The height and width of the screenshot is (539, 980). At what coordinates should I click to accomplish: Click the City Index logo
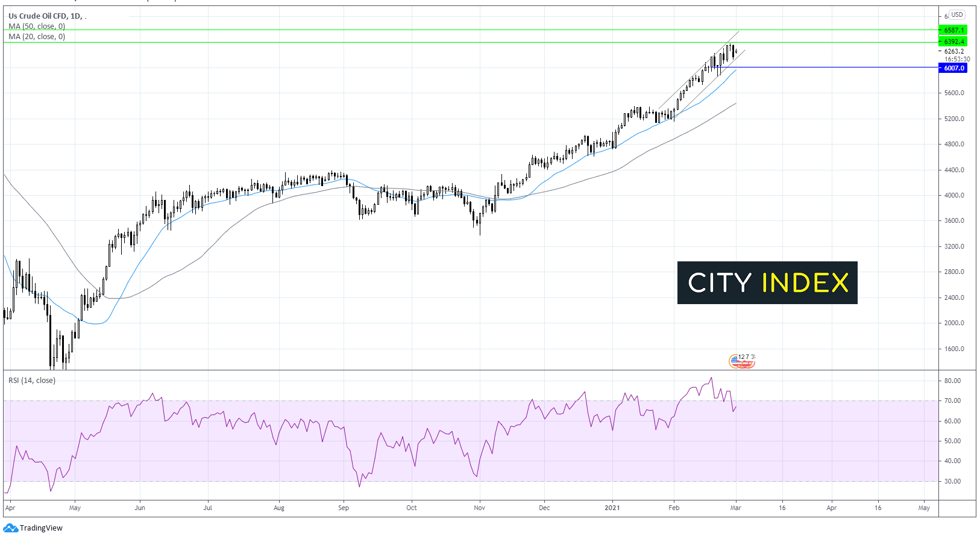(767, 282)
